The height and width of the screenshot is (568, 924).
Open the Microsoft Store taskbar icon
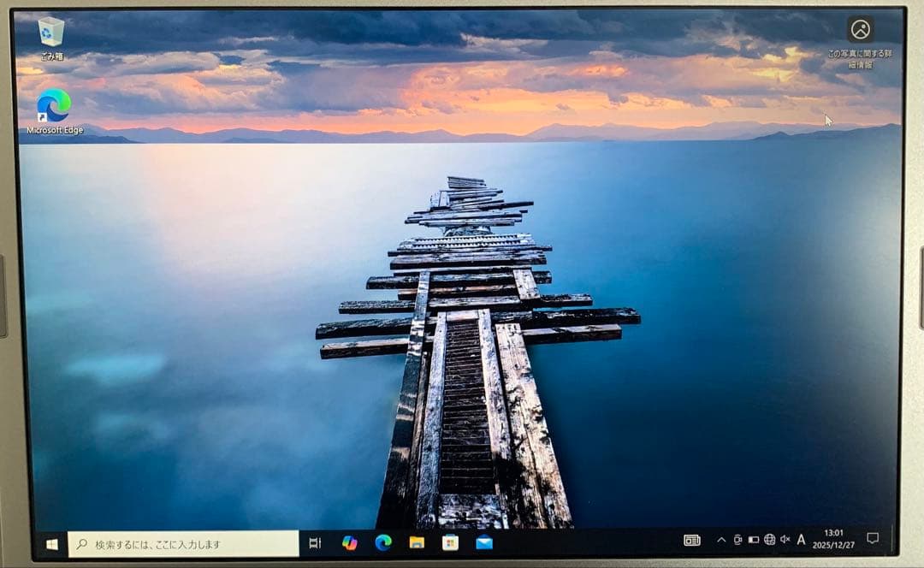coord(451,544)
